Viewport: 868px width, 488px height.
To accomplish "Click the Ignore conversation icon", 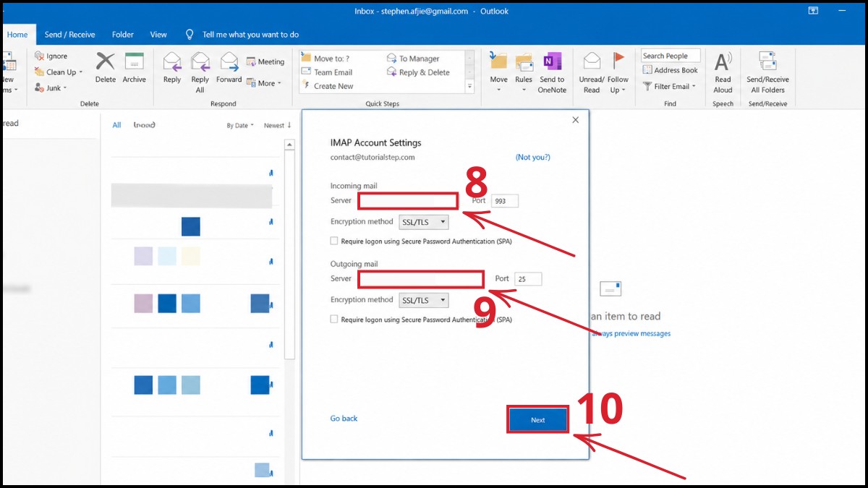I will (x=39, y=56).
